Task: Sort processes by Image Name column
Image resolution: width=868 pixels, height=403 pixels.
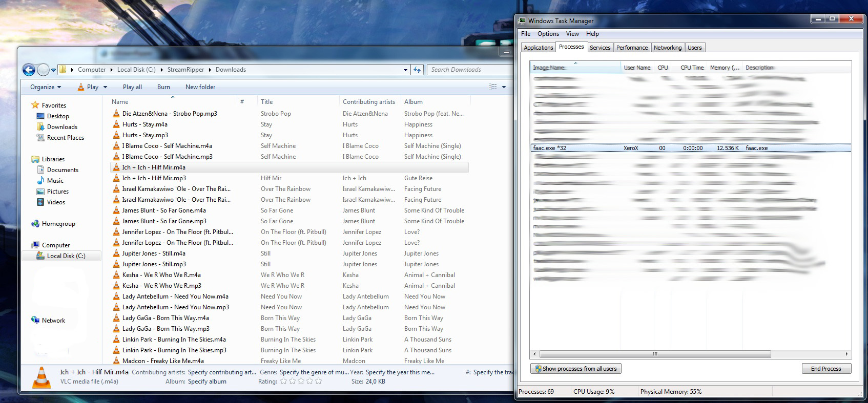Action: 575,68
